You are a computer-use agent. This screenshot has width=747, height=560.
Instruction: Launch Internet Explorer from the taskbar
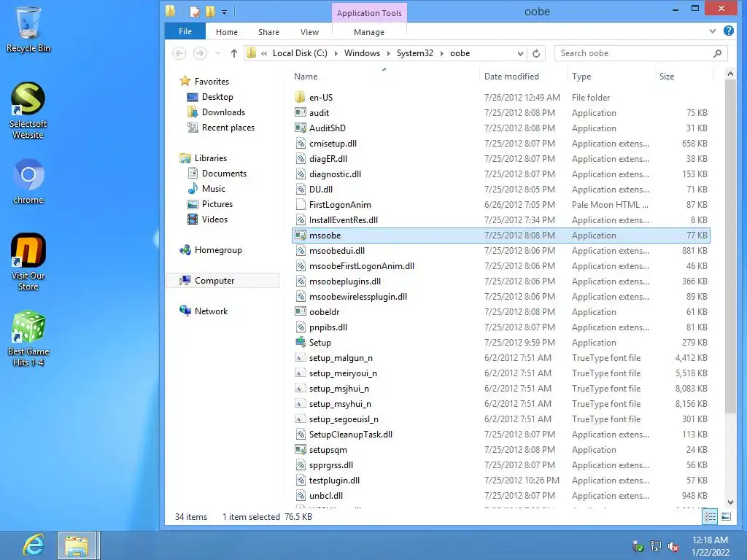(34, 545)
